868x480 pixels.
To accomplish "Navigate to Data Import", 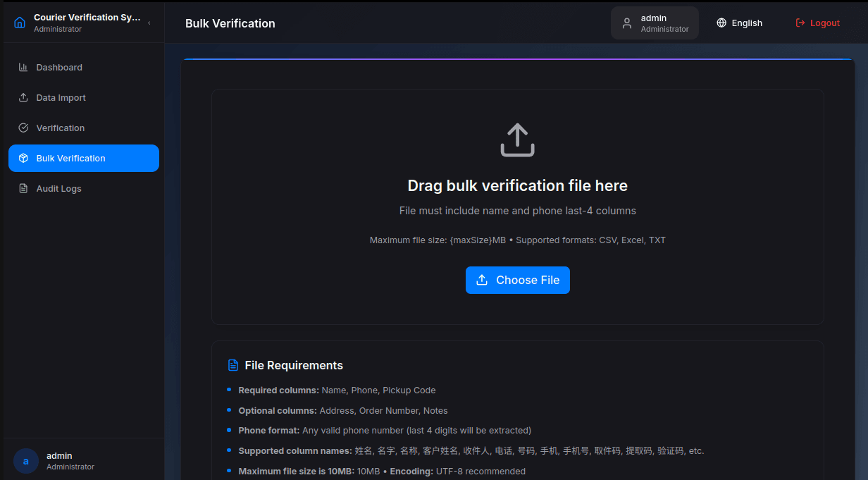I will [x=61, y=98].
